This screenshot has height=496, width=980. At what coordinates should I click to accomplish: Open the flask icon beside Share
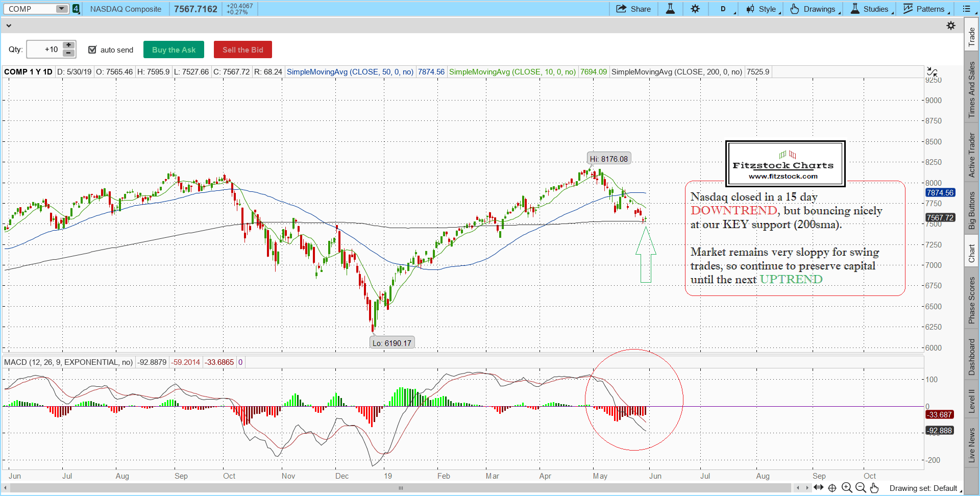click(x=670, y=9)
